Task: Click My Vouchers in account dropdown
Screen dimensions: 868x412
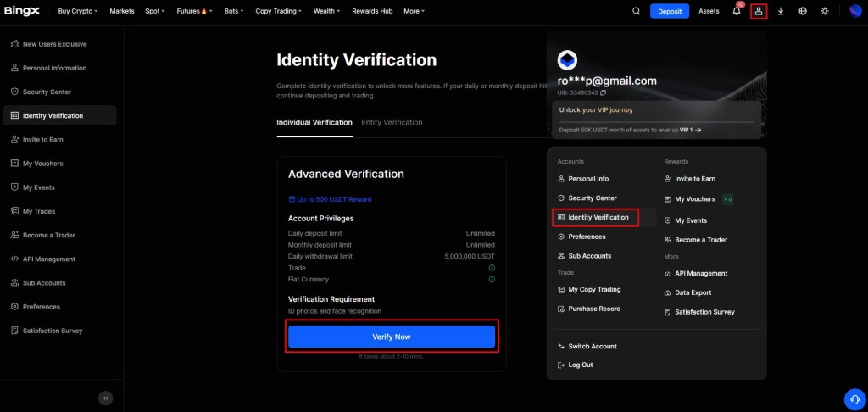Action: (x=690, y=199)
